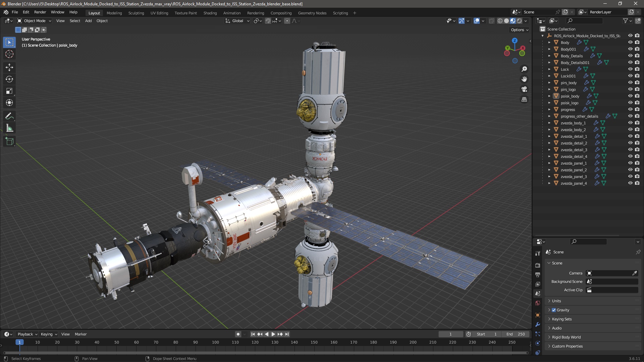Click the viewport zoom magnifier icon
The height and width of the screenshot is (362, 644).
[x=524, y=69]
